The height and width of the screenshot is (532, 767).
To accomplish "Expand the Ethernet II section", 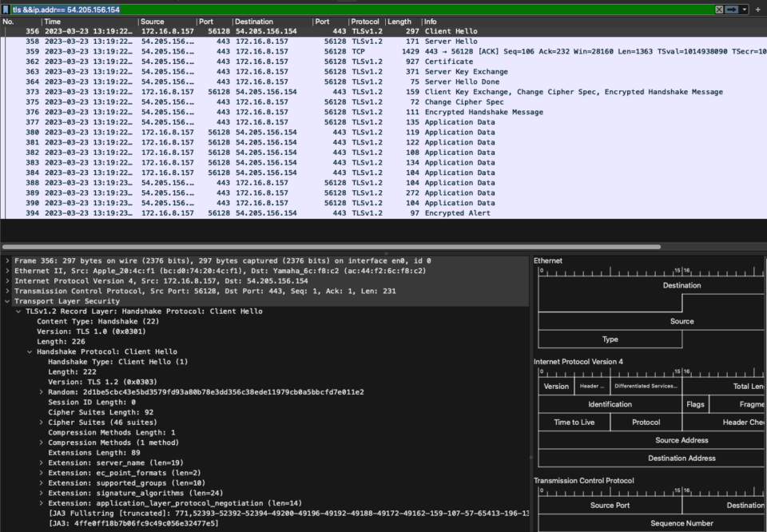I will [8, 270].
